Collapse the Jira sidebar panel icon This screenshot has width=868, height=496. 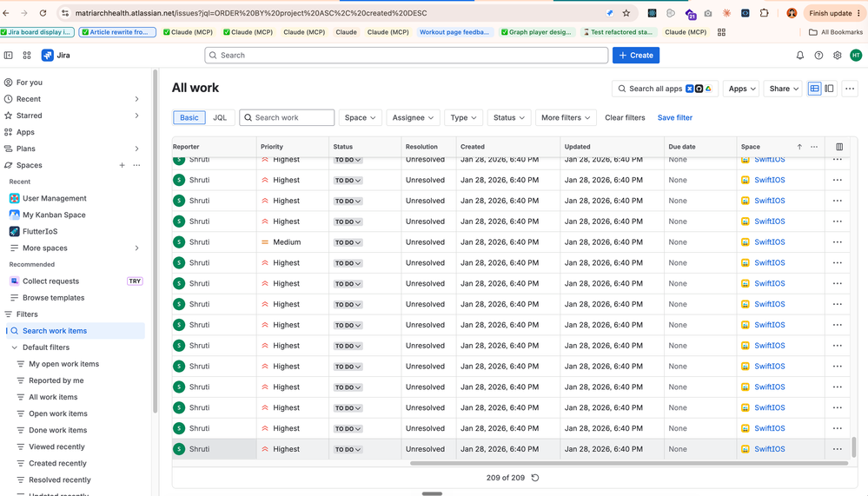9,56
